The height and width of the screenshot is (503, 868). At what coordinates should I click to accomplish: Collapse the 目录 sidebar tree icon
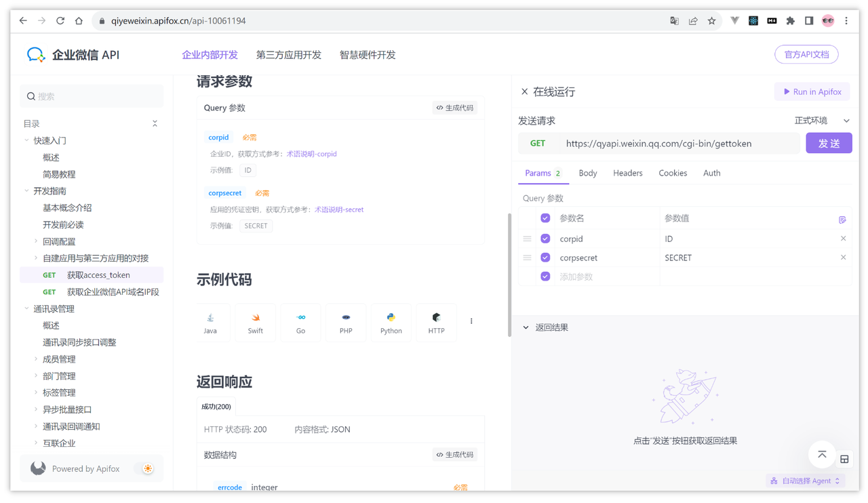pyautogui.click(x=155, y=123)
